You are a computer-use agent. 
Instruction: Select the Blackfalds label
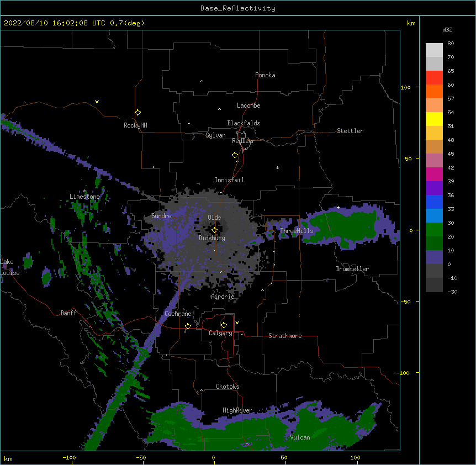244,123
